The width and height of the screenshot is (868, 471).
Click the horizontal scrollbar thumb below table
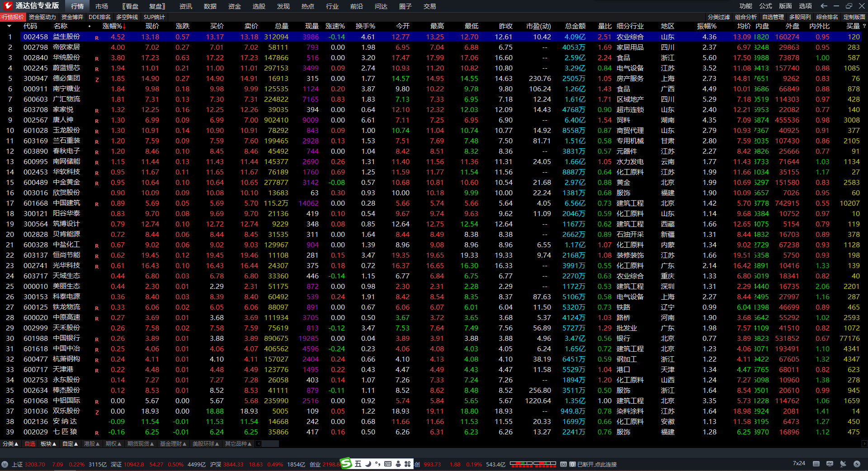click(x=270, y=444)
